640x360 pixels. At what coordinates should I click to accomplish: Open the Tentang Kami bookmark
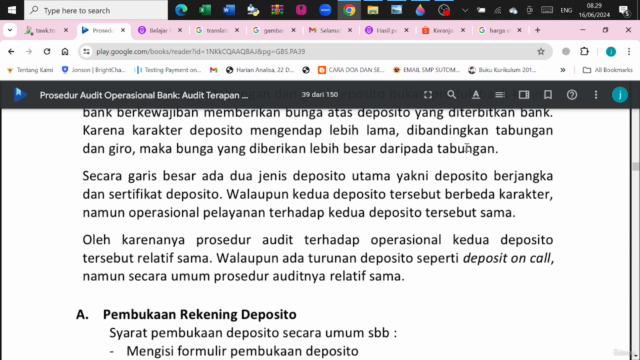31,70
